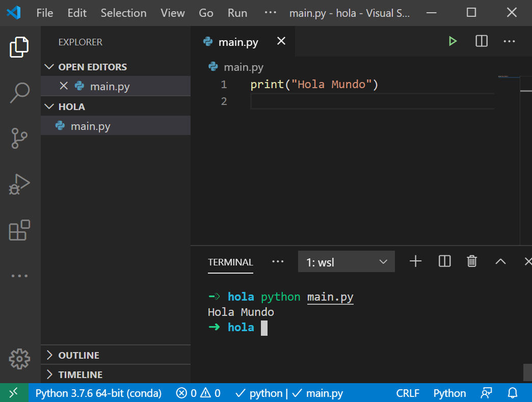Image resolution: width=532 pixels, height=402 pixels.
Task: Click the 'python' check status item
Action: [259, 393]
